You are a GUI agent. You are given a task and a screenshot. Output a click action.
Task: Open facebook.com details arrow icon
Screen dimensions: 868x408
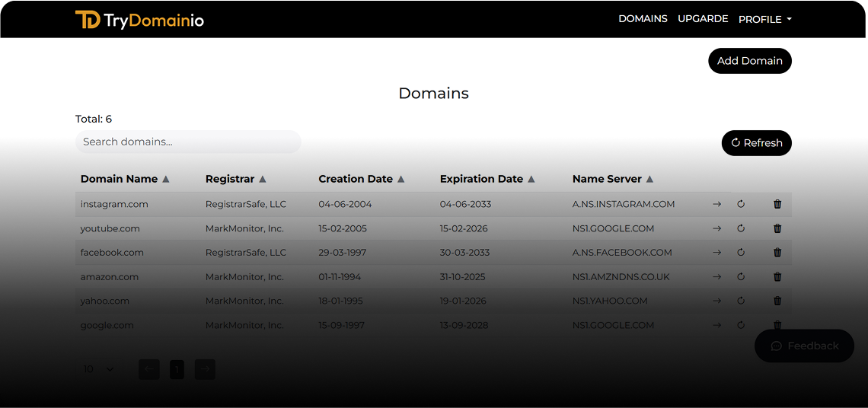coord(717,253)
